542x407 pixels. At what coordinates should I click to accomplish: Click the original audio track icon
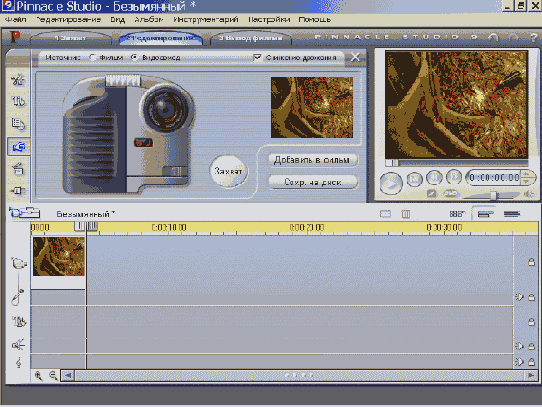pyautogui.click(x=17, y=297)
